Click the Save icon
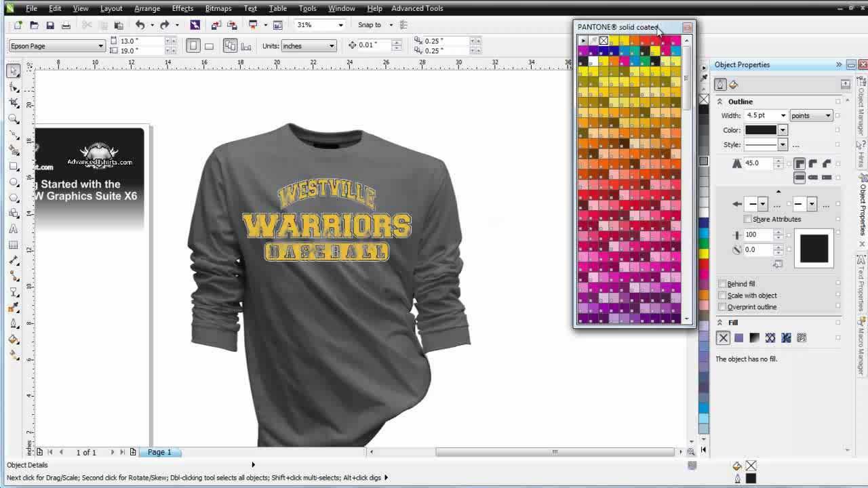868x488 pixels. click(50, 25)
